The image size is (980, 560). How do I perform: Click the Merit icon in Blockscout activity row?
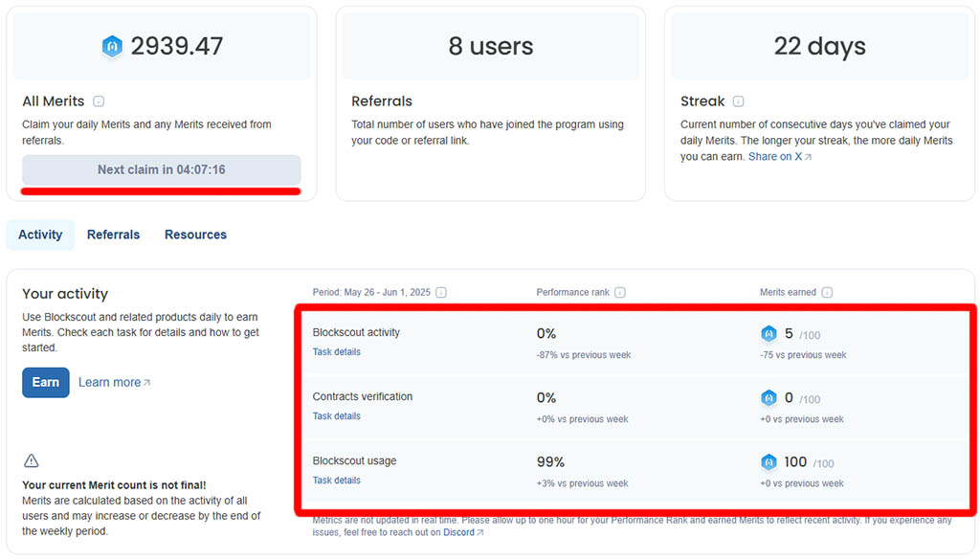768,334
